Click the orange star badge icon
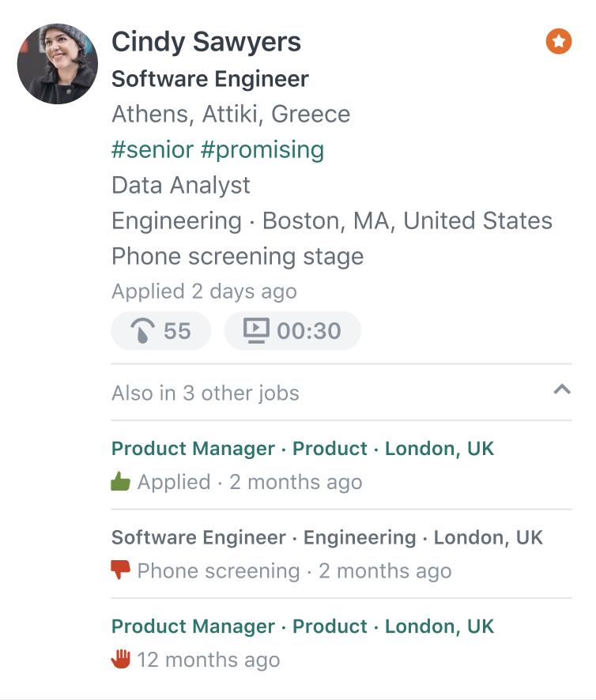596x700 pixels. click(559, 42)
